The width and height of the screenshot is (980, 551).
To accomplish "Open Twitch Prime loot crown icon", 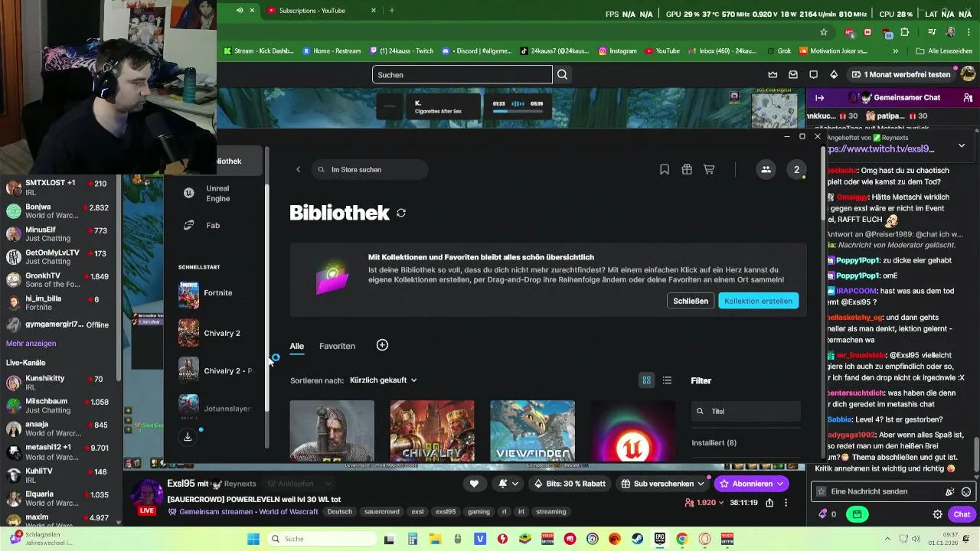I will [x=773, y=74].
